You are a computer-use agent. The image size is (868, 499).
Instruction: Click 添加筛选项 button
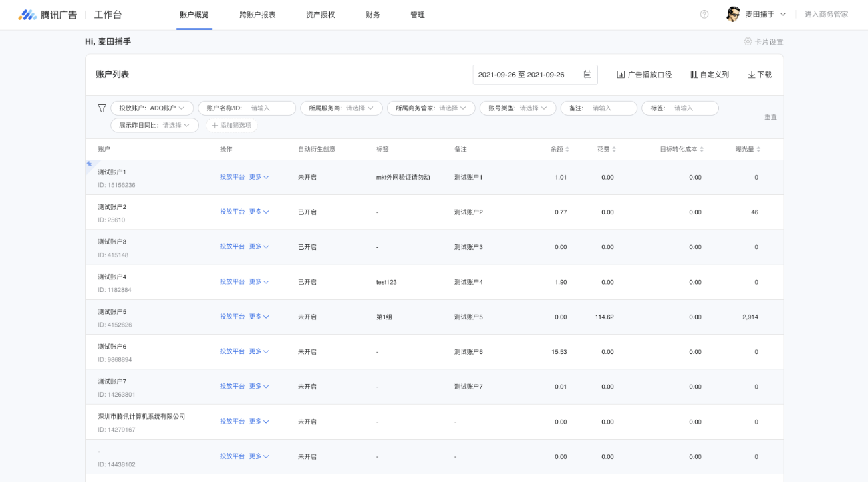click(232, 125)
